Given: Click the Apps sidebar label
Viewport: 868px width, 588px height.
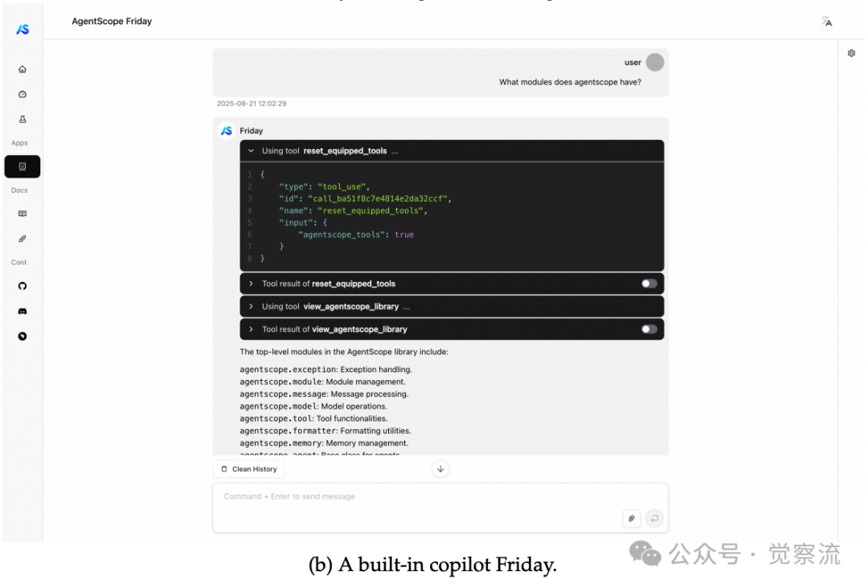Looking at the screenshot, I should 19,143.
